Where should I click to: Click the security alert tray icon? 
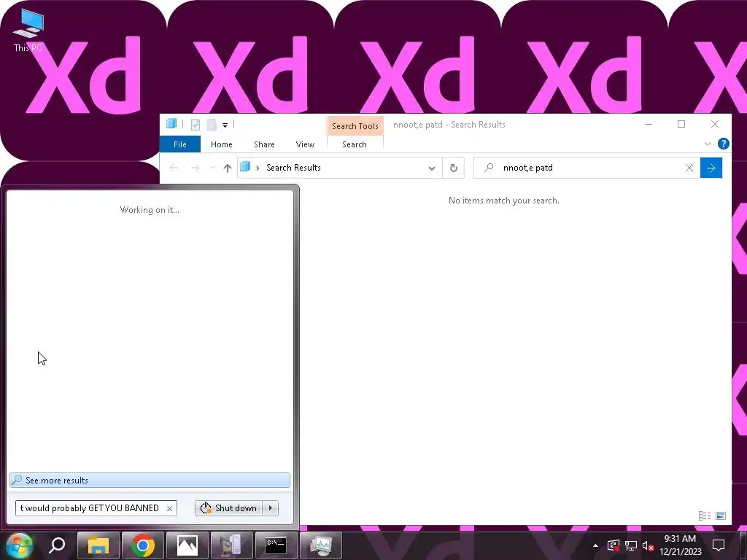pyautogui.click(x=614, y=545)
